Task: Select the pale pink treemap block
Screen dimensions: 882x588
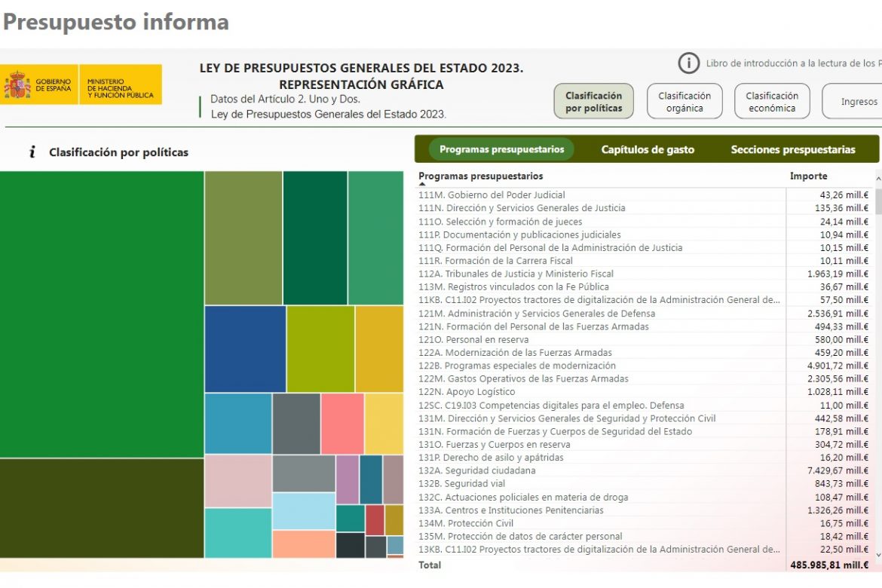Action: tap(238, 481)
